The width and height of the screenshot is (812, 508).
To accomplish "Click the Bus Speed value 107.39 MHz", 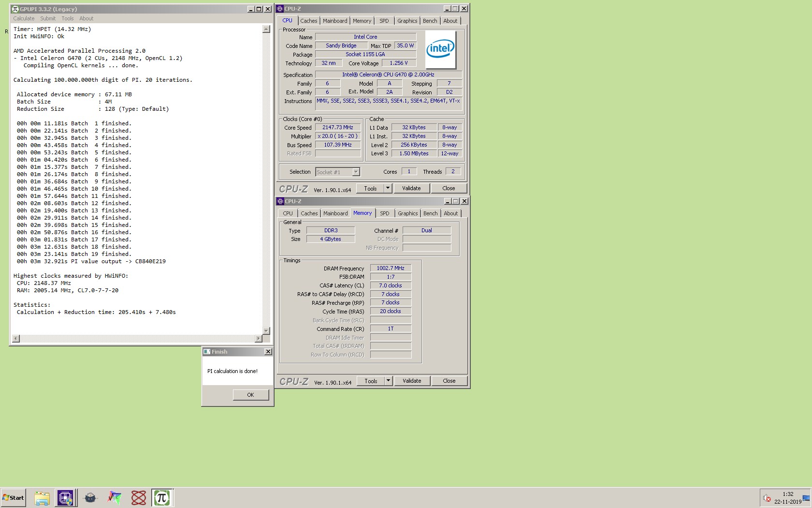I will tap(338, 145).
